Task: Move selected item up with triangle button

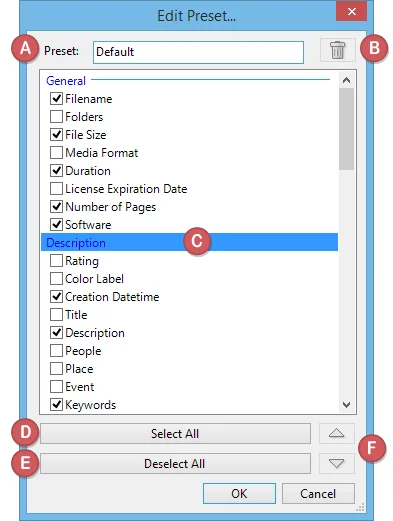Action: [x=336, y=433]
